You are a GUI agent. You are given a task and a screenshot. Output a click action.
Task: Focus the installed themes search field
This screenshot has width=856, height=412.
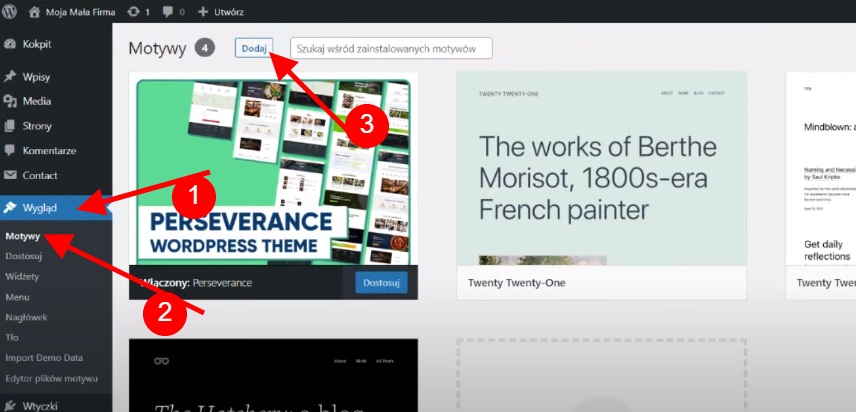click(391, 48)
